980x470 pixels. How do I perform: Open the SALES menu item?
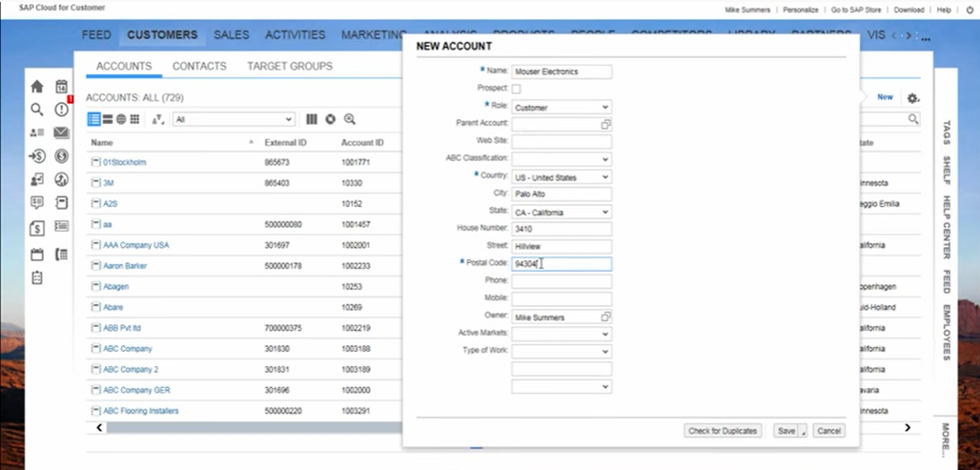click(x=232, y=35)
